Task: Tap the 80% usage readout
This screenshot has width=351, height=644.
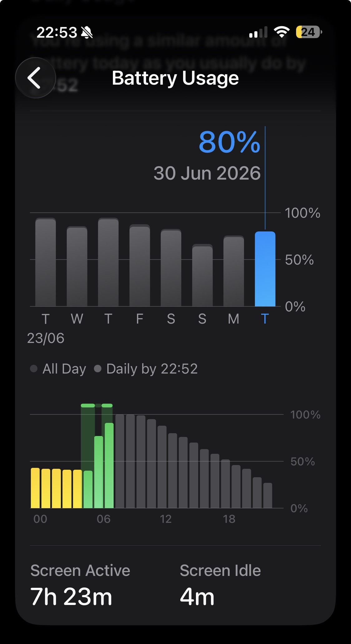Action: pyautogui.click(x=230, y=142)
